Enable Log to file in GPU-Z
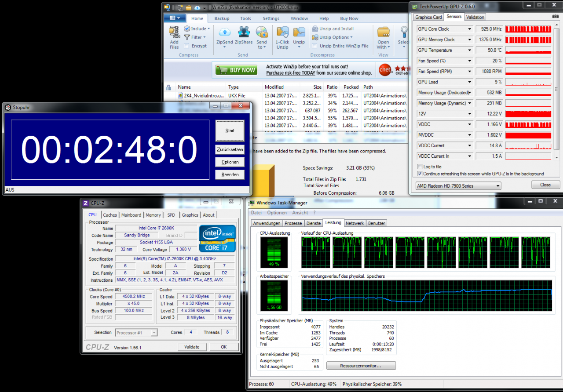Viewport: 563px width, 392px height. 420,167
